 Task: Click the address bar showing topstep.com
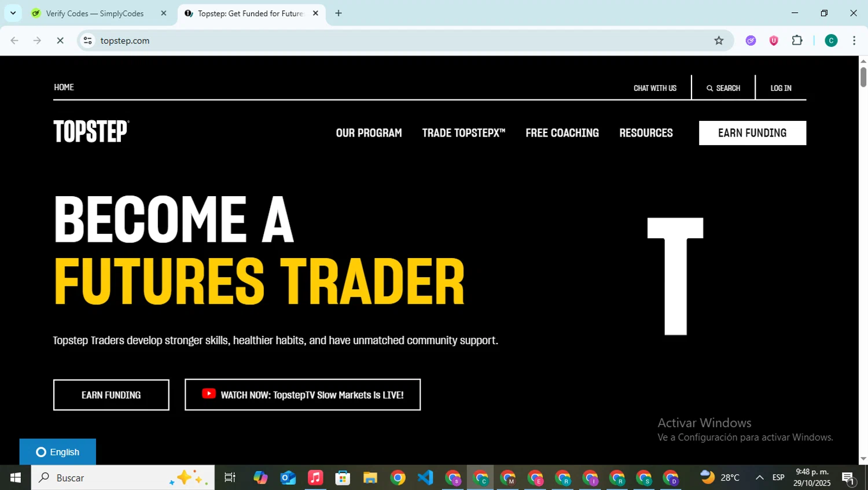tap(399, 40)
